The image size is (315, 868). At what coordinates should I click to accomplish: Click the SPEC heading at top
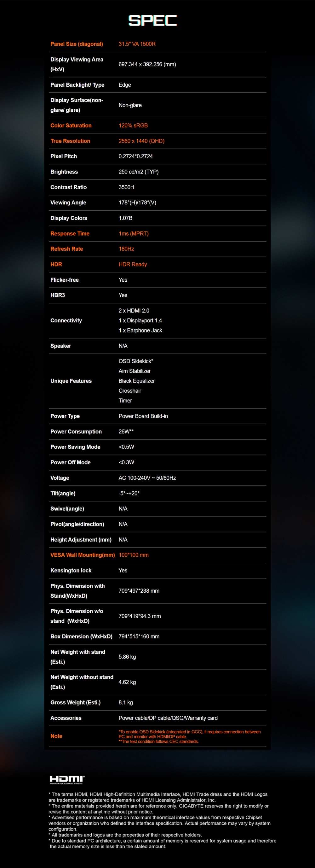tap(152, 21)
